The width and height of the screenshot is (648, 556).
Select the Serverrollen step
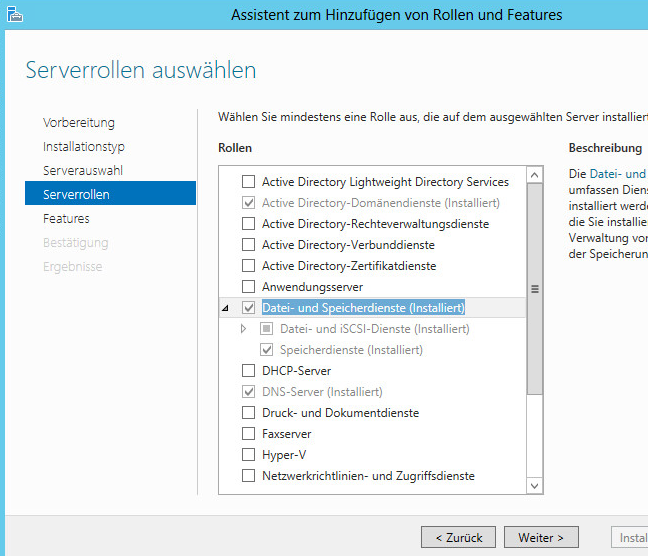110,193
